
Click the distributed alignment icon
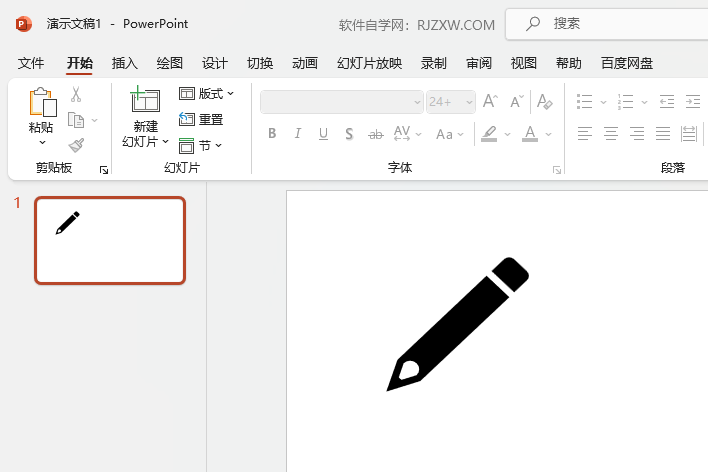(x=689, y=134)
